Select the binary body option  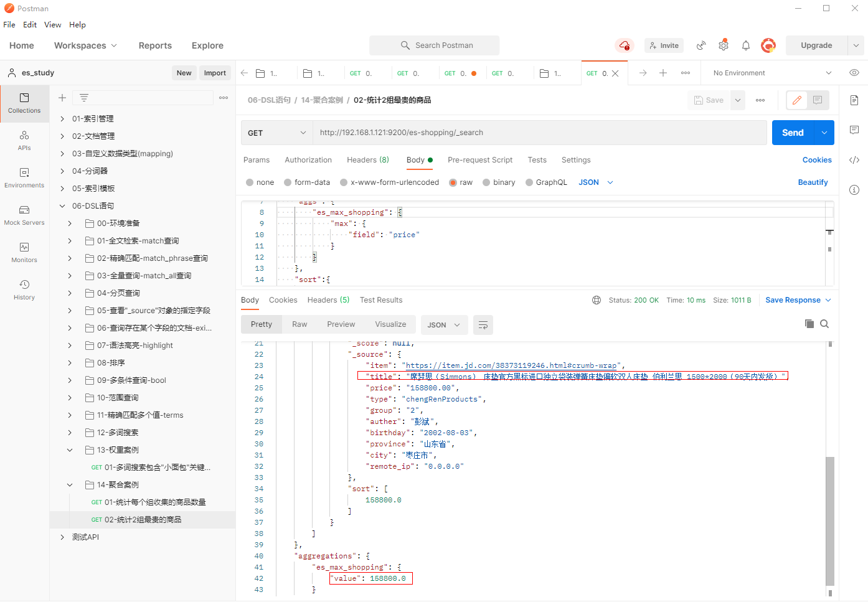click(x=486, y=182)
